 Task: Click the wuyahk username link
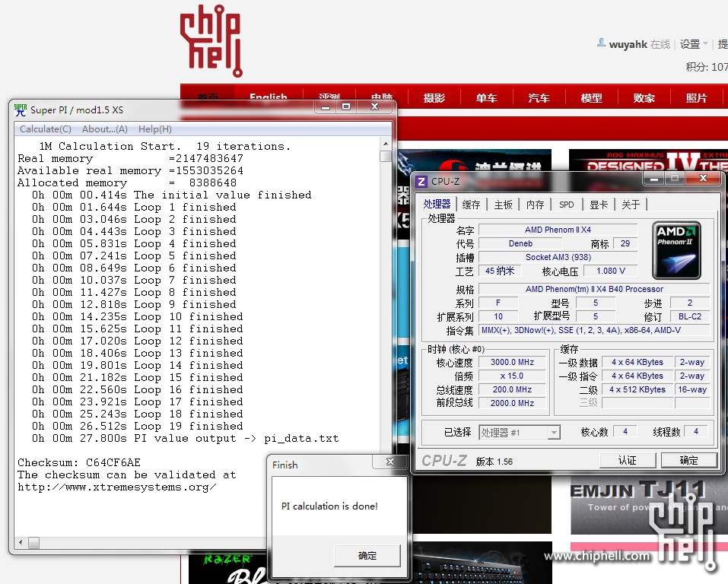click(628, 44)
